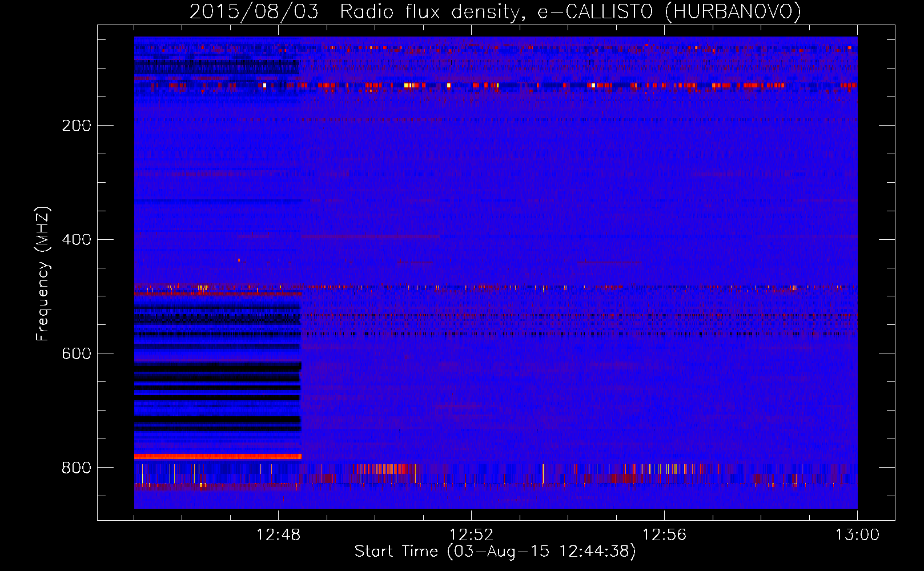Select the 400 frequency axis label
This screenshot has width=924, height=571.
click(x=77, y=240)
